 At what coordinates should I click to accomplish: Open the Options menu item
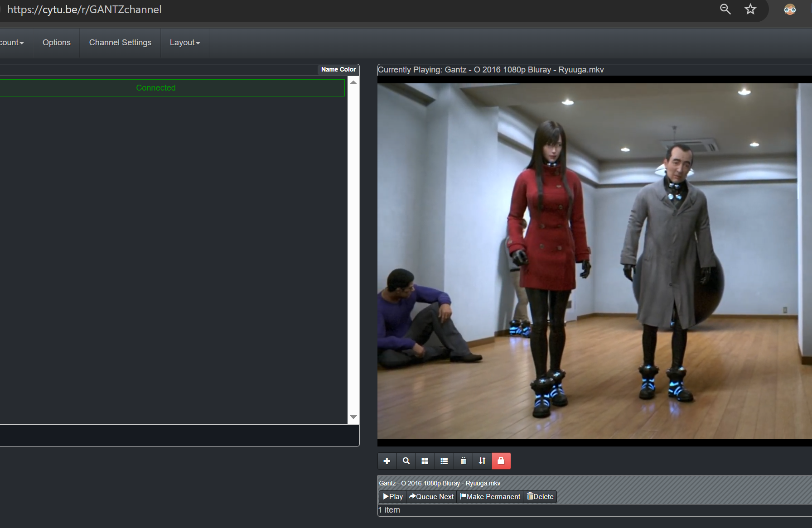57,43
